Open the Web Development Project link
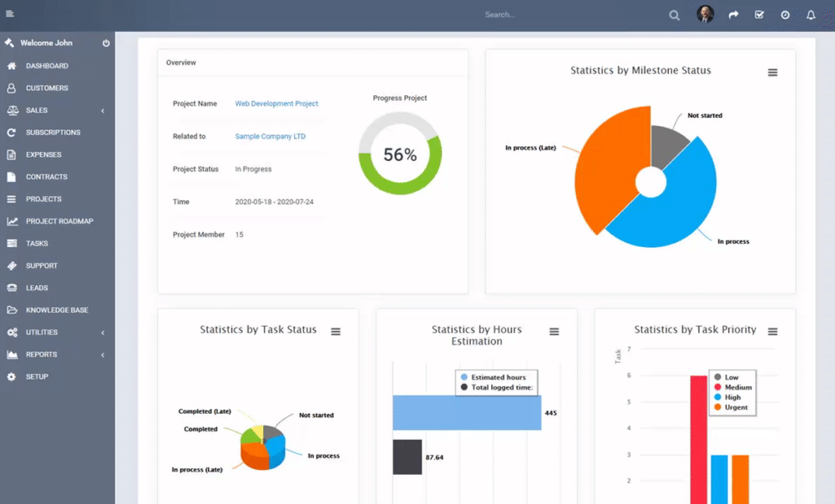Viewport: 835px width, 504px height. point(277,103)
